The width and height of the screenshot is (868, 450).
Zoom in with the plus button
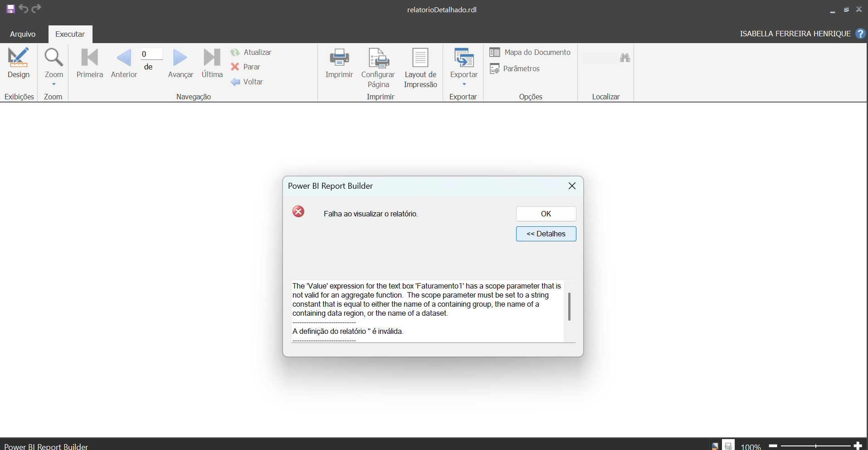858,446
